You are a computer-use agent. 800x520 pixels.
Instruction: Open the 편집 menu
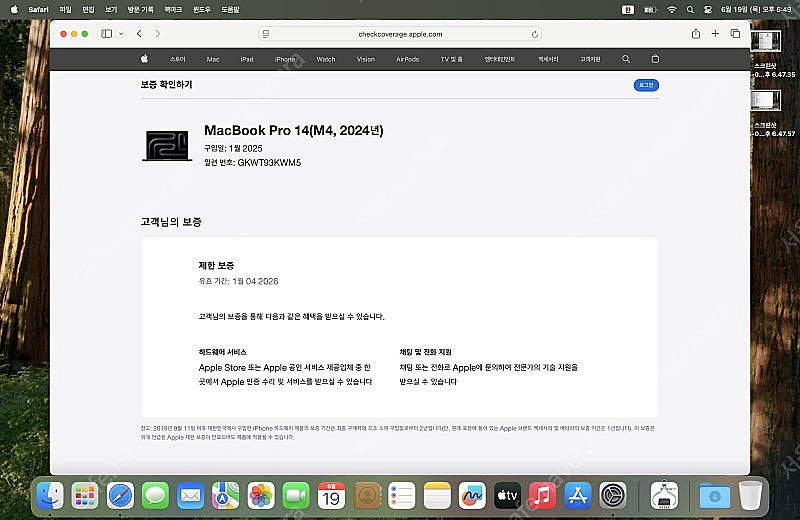coord(88,9)
